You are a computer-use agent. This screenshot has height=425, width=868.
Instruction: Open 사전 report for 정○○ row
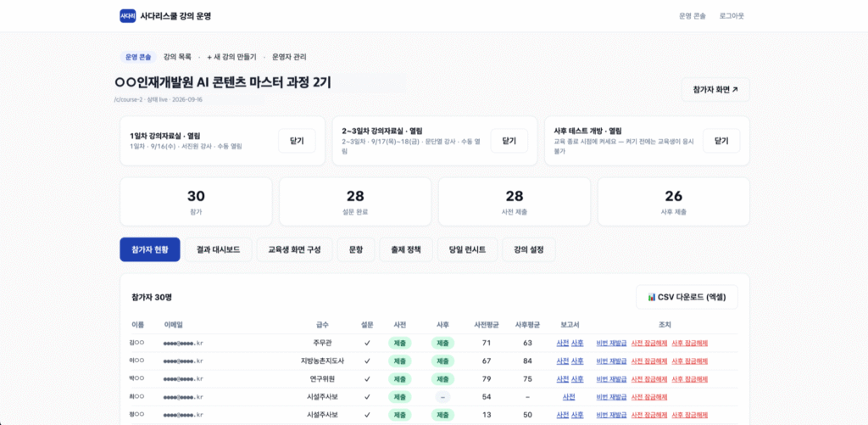coord(563,415)
